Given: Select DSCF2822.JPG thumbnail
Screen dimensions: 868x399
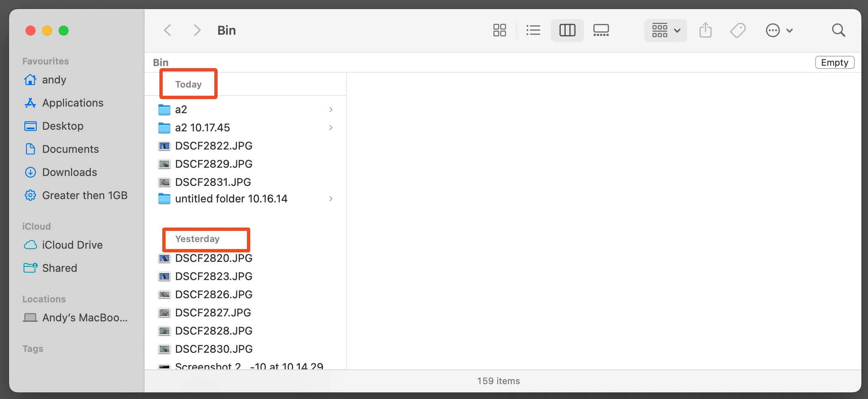Looking at the screenshot, I should 164,146.
